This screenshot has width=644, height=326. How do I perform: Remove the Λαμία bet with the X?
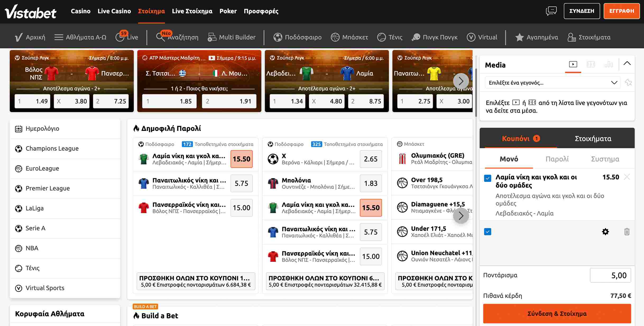click(x=627, y=177)
